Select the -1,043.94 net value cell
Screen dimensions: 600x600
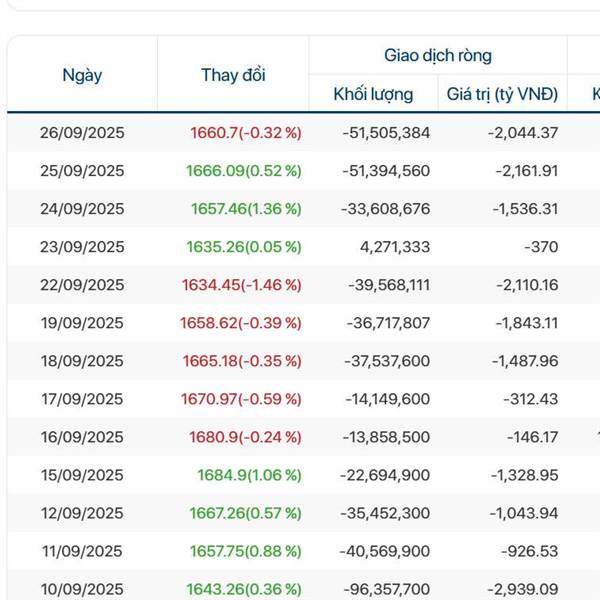tap(526, 513)
